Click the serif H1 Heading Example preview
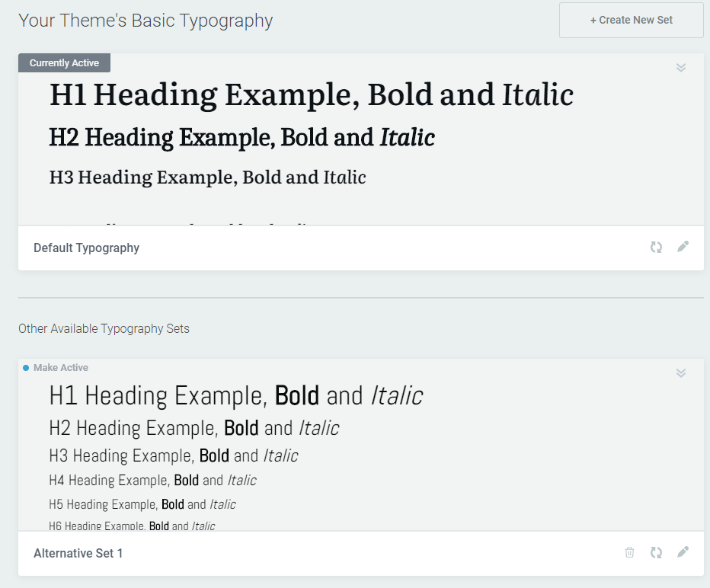The image size is (710, 588). [x=311, y=95]
